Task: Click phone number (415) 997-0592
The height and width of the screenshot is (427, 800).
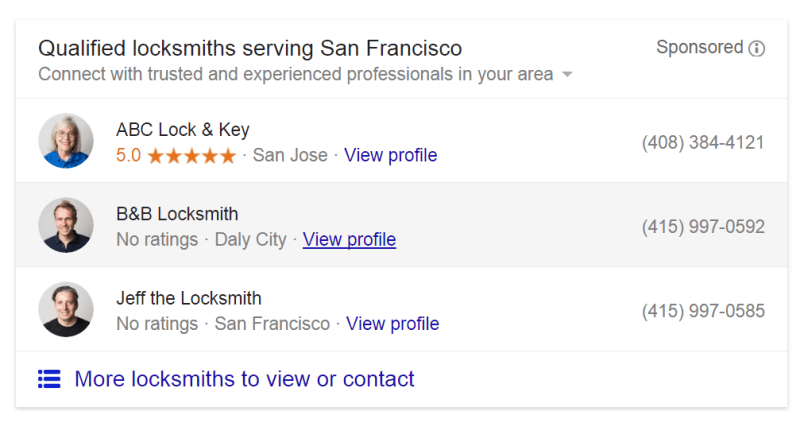Action: pos(703,227)
